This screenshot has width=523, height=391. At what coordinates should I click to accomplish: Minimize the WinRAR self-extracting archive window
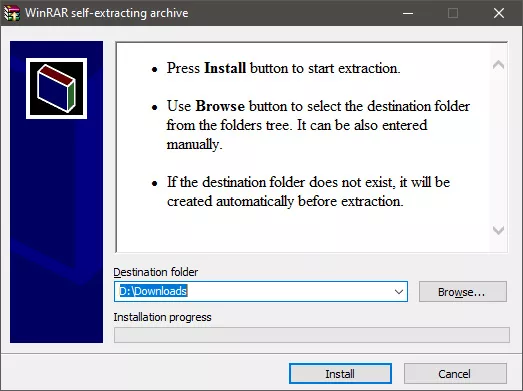[408, 13]
